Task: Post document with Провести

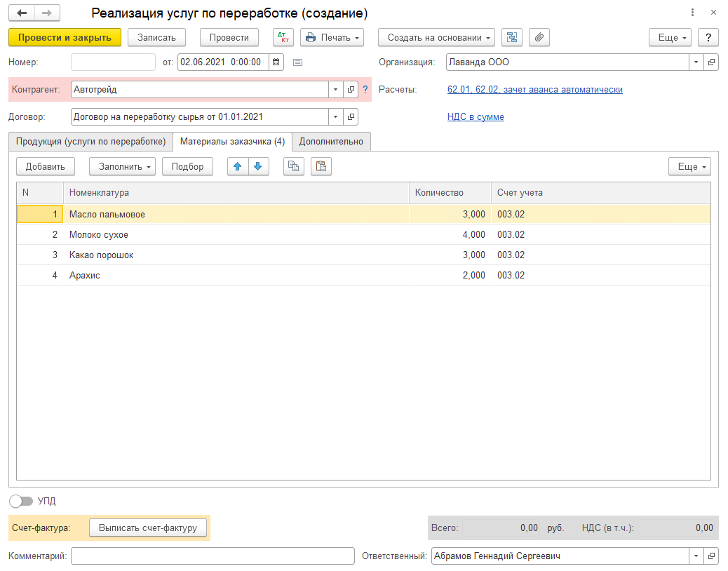Action: (229, 38)
